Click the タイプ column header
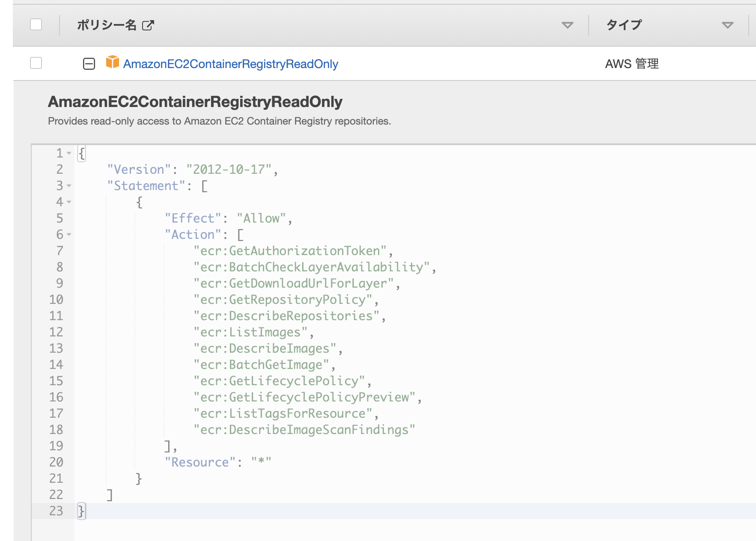The height and width of the screenshot is (541, 756). point(623,25)
